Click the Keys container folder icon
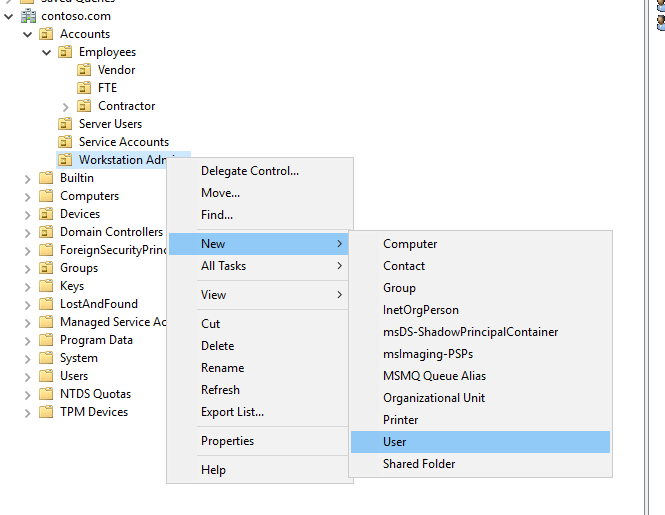 [x=46, y=286]
